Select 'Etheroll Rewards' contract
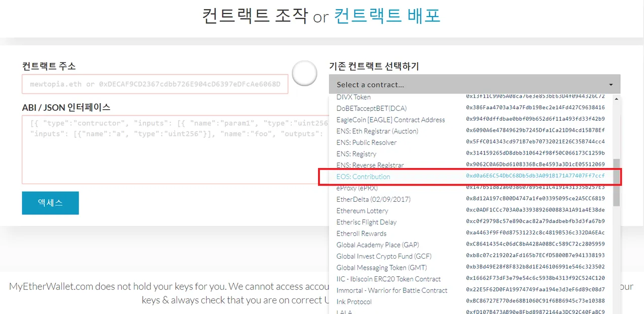This screenshot has width=644, height=314. [470, 233]
